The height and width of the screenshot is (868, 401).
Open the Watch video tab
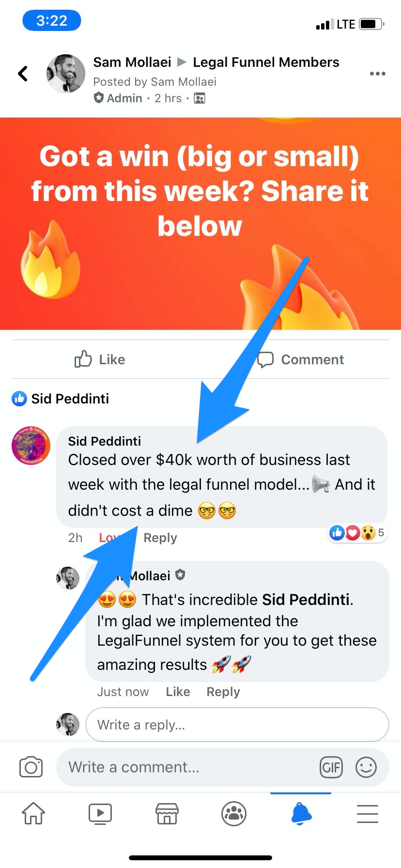(x=100, y=814)
